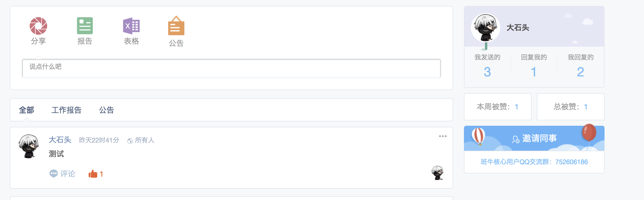Open the 分享 (share) tool
The image size is (644, 200).
(38, 26)
